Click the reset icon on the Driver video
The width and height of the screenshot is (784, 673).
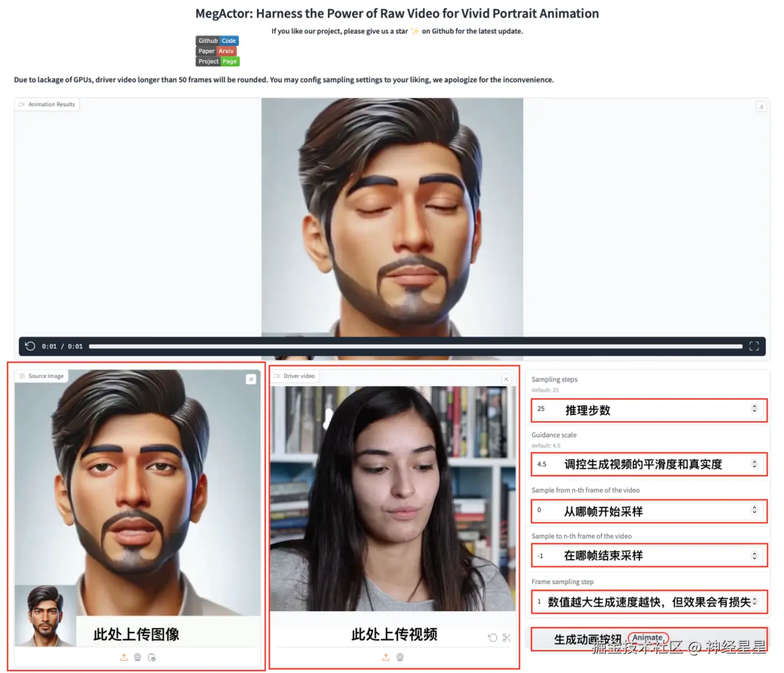point(492,637)
